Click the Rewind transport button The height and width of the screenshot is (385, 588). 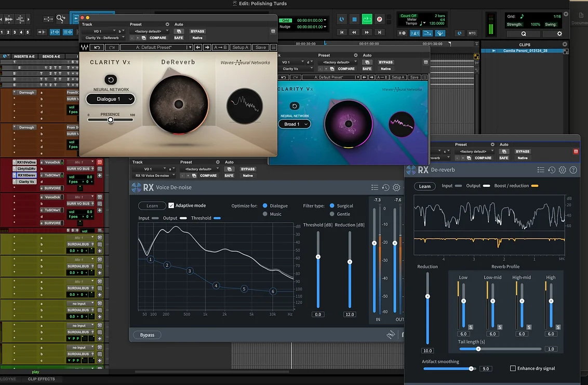coord(354,33)
